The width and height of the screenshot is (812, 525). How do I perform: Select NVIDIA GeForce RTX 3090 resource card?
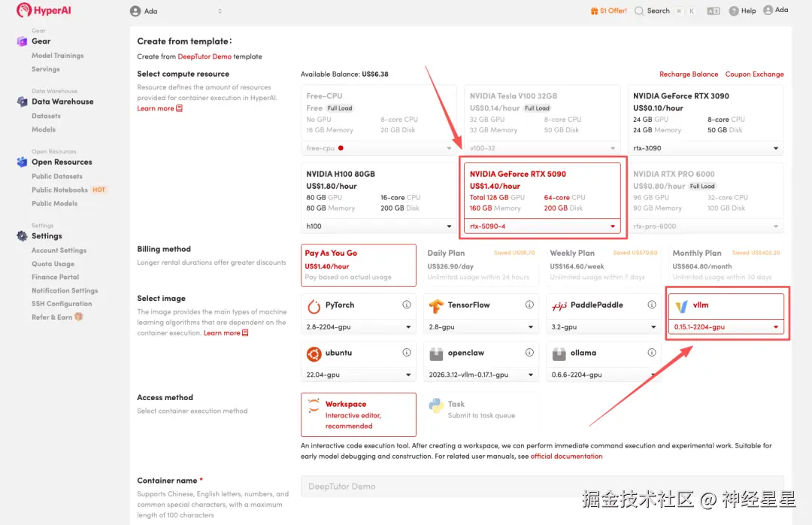pos(705,121)
